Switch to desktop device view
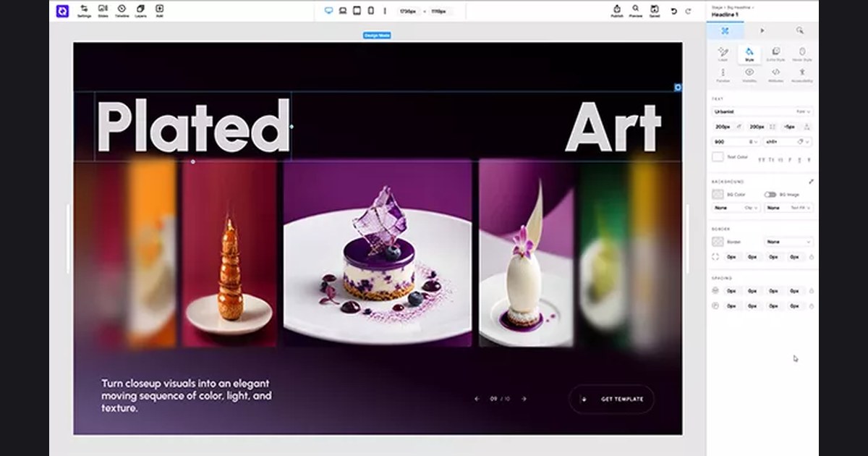This screenshot has width=868, height=456. point(329,11)
